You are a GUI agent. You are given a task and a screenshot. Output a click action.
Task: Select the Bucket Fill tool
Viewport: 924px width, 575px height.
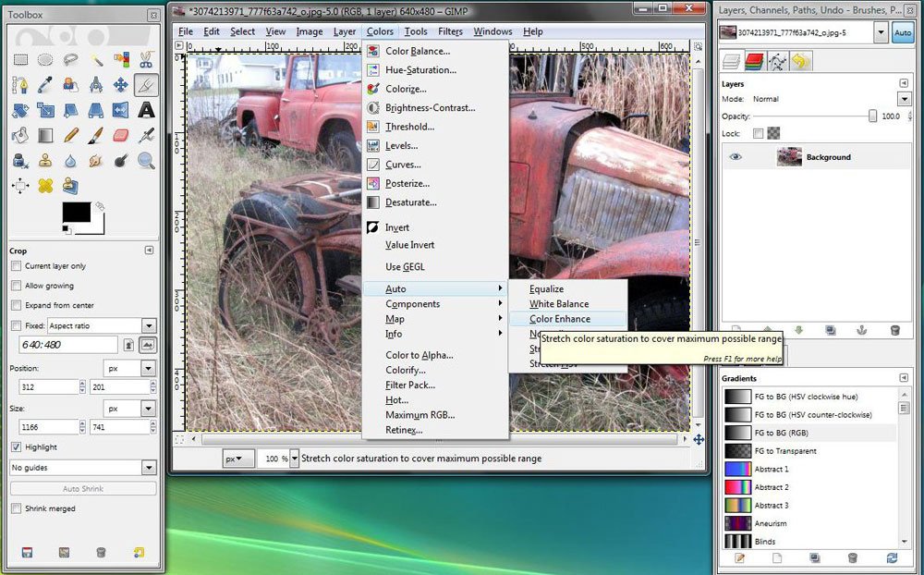[20, 135]
